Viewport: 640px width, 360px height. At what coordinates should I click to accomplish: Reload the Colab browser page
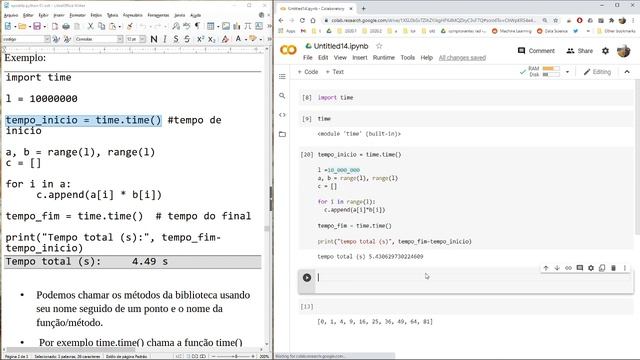click(302, 20)
